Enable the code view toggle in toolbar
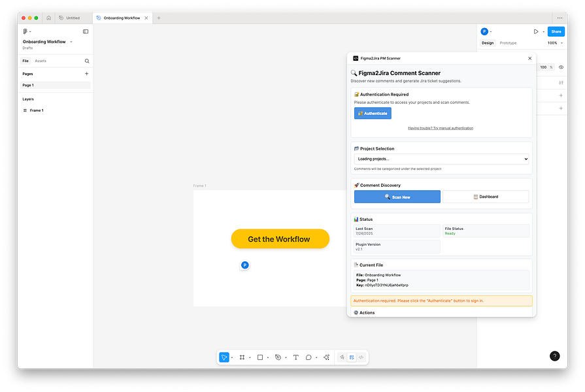585x392 pixels. tap(360, 357)
